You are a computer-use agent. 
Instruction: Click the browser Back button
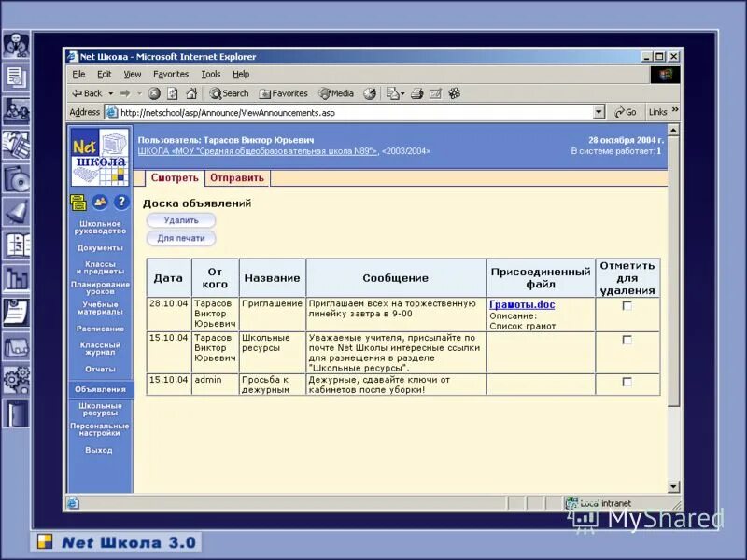(87, 93)
